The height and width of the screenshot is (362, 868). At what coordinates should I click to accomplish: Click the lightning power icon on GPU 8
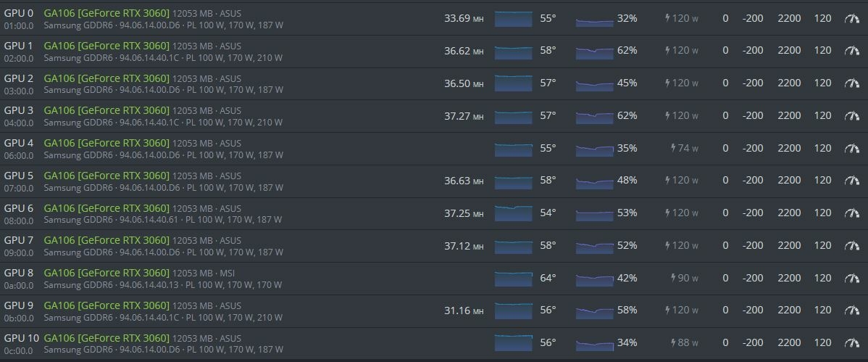(x=674, y=278)
